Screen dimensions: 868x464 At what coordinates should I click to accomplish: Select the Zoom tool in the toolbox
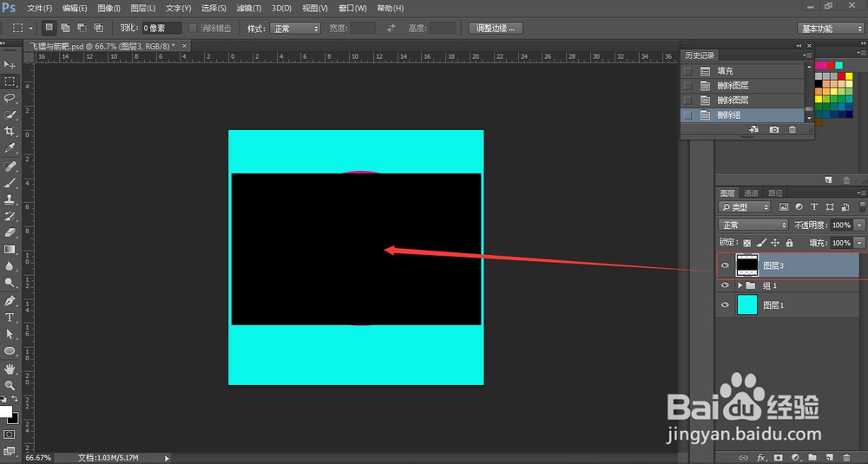(10, 385)
